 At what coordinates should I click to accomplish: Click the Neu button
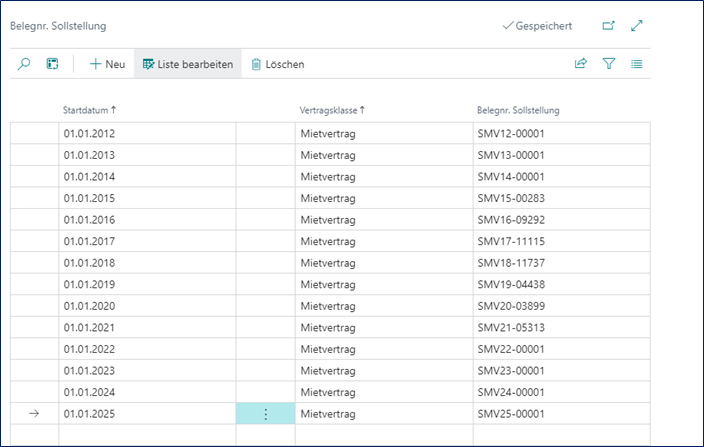(107, 64)
